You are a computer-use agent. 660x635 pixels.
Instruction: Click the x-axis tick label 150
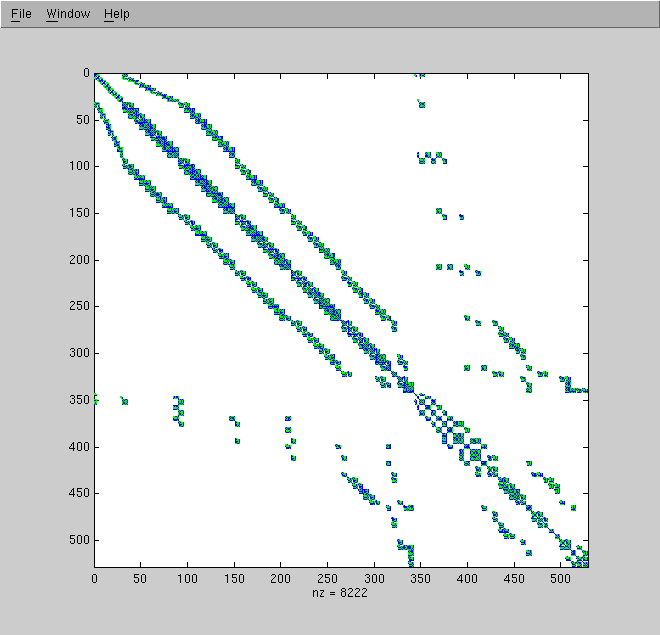[234, 579]
